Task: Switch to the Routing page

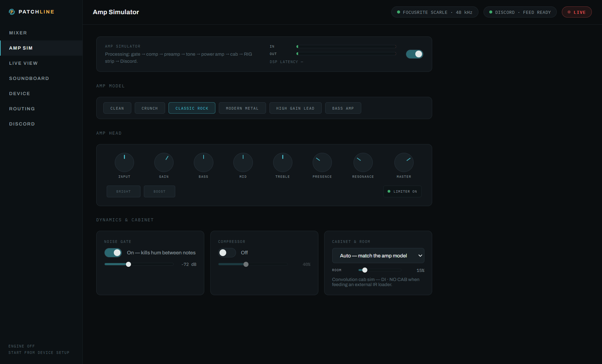Action: tap(41, 109)
